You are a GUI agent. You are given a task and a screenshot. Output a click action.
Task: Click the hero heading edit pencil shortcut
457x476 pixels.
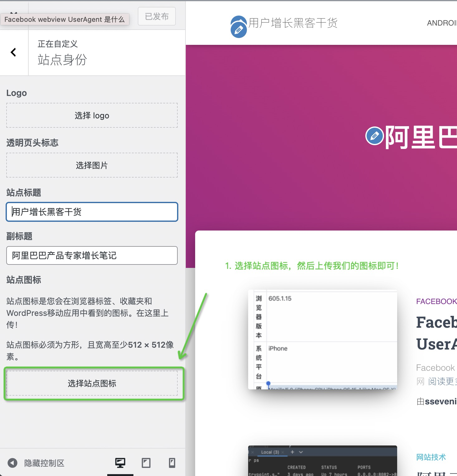374,136
